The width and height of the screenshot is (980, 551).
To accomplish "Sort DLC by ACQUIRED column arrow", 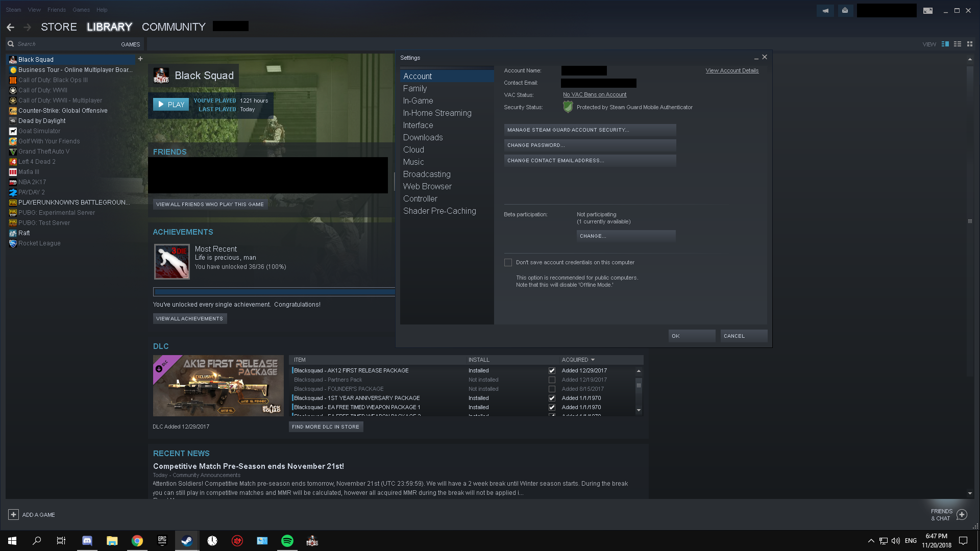I will (593, 360).
